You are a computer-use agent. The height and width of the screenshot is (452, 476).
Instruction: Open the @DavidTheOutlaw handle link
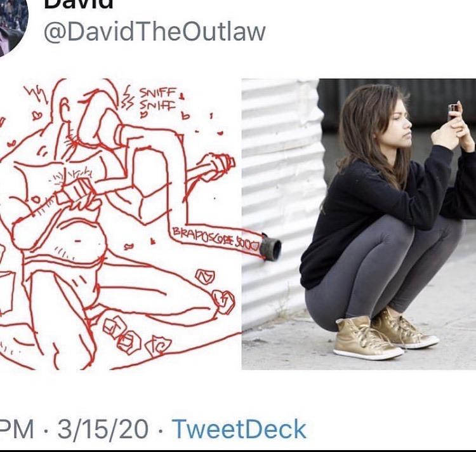pyautogui.click(x=155, y=32)
